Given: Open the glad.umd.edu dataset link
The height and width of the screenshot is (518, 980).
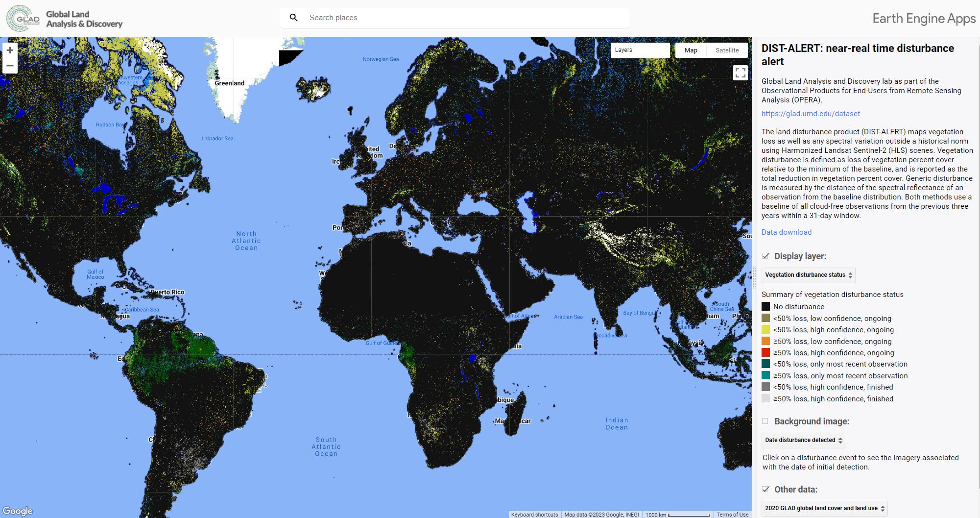Looking at the screenshot, I should pos(811,114).
